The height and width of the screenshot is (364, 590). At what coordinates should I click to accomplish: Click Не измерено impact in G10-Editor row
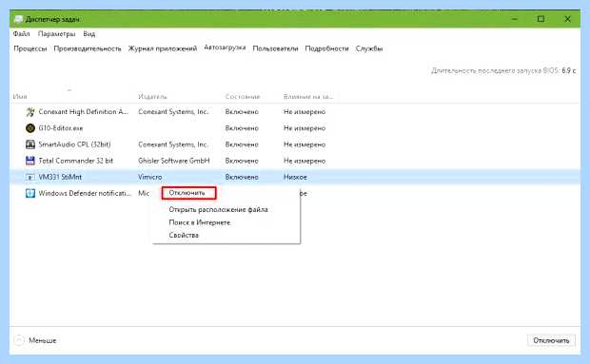click(x=305, y=128)
